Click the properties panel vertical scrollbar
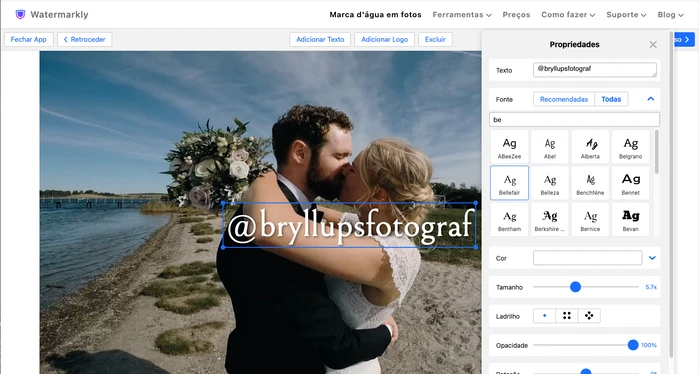This screenshot has height=374, width=699. pos(671,194)
